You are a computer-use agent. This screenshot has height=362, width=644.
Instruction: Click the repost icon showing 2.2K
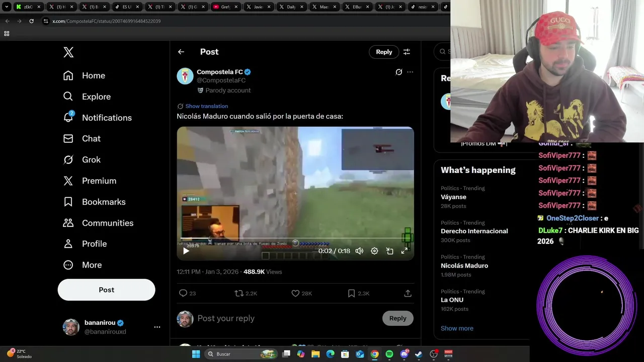pos(246,293)
